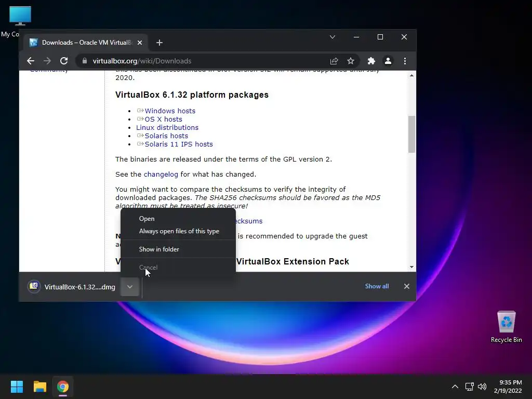Select the Recycle Bin desktop icon
The height and width of the screenshot is (399, 532).
coord(506,327)
